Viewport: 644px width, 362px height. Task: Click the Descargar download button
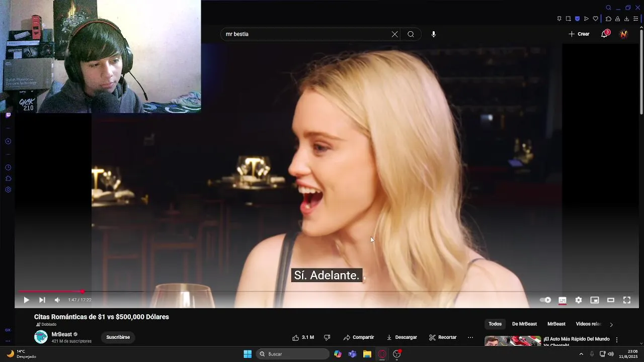click(401, 337)
